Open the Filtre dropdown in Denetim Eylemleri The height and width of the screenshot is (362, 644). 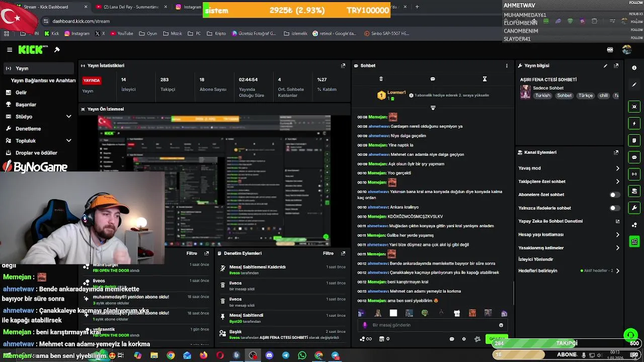point(328,253)
